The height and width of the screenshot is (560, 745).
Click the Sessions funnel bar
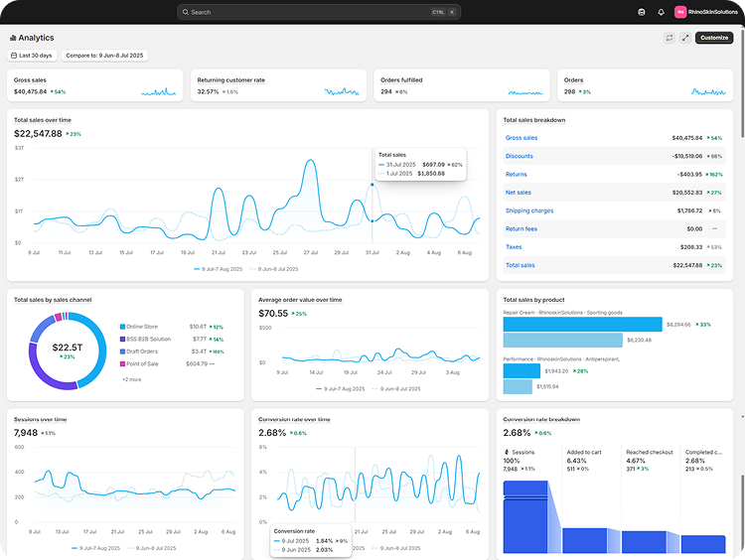[525, 516]
